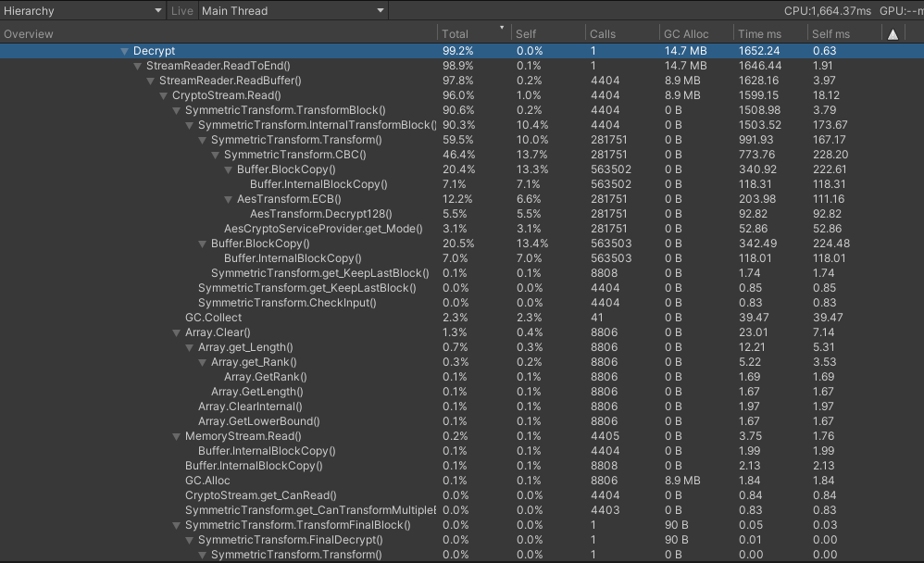Select Array.GetRank() row
The height and width of the screenshot is (563, 924).
[x=462, y=377]
